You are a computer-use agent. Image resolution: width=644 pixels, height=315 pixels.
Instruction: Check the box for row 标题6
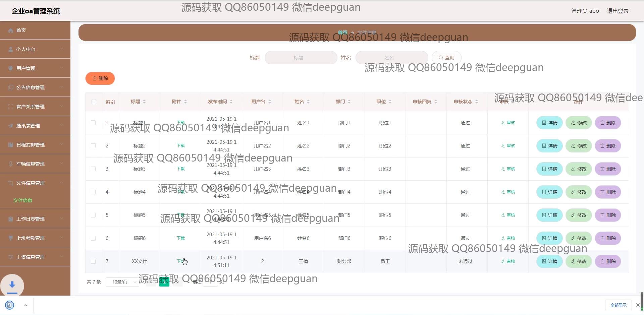[93, 238]
